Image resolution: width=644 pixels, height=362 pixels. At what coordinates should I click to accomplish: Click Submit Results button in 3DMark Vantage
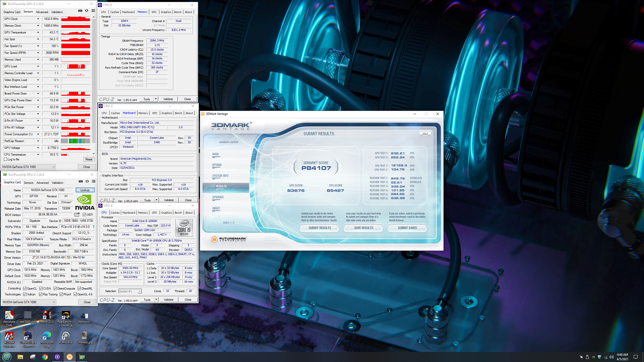[320, 228]
